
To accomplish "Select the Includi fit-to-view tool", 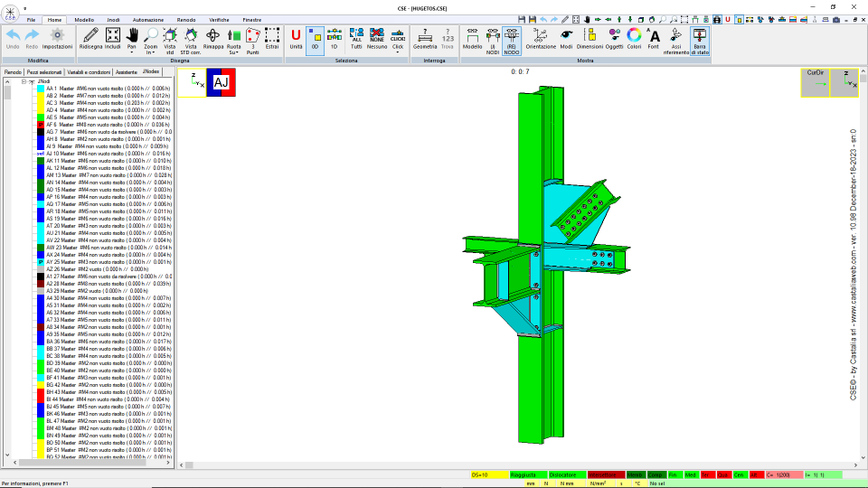I will point(112,39).
